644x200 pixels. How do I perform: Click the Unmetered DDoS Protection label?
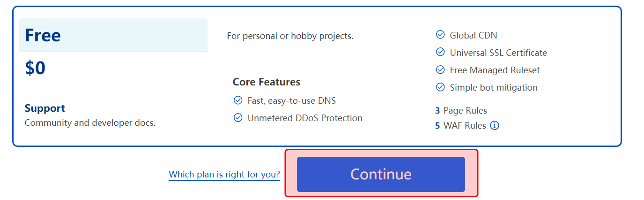(305, 118)
